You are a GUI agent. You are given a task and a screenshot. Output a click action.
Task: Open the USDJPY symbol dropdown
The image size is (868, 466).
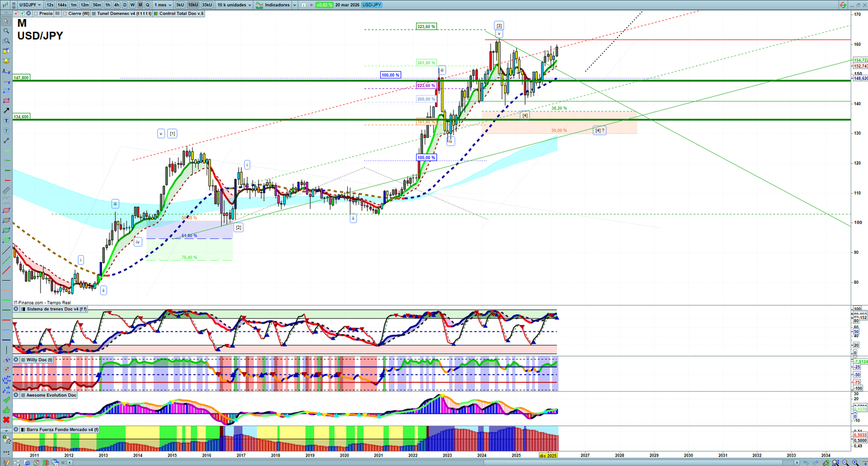pos(30,5)
